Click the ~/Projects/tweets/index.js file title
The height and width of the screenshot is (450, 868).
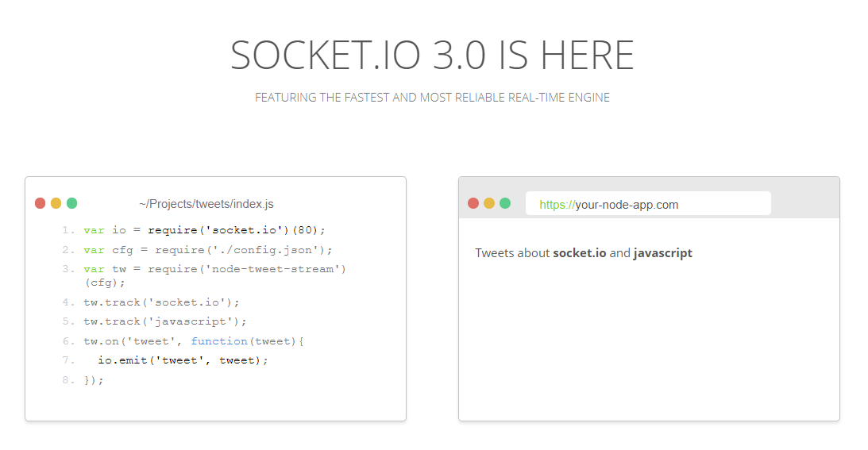pos(206,204)
